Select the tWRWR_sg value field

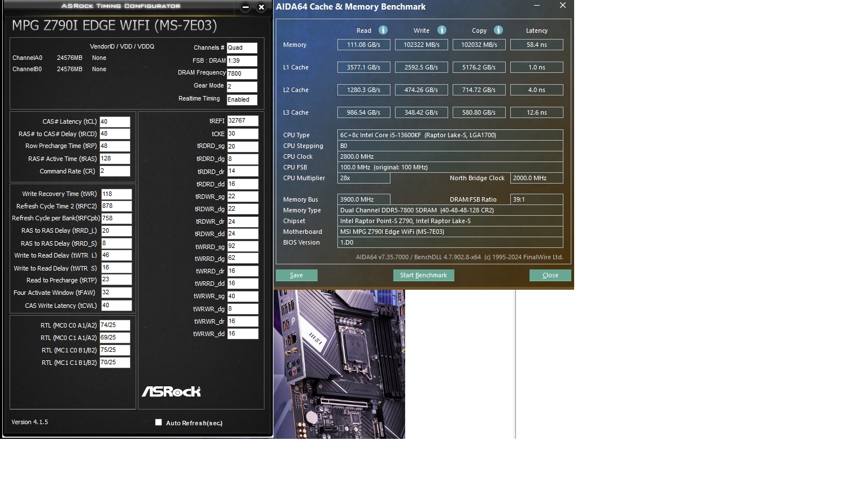click(243, 297)
